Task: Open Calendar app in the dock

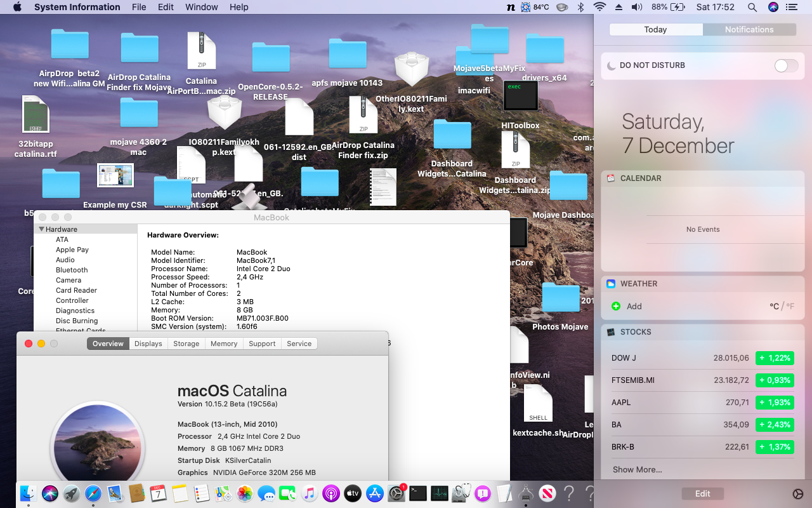Action: (158, 493)
